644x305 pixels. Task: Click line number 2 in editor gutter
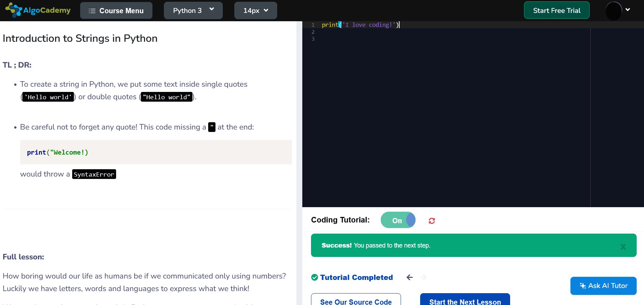point(313,32)
